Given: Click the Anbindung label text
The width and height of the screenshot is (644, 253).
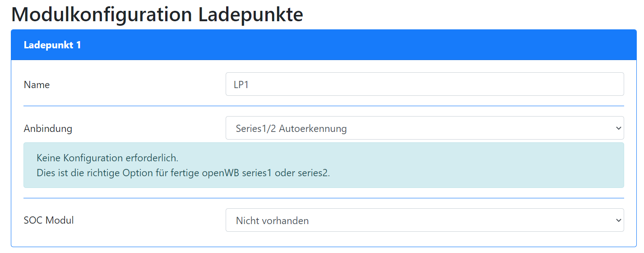Looking at the screenshot, I should [x=48, y=128].
